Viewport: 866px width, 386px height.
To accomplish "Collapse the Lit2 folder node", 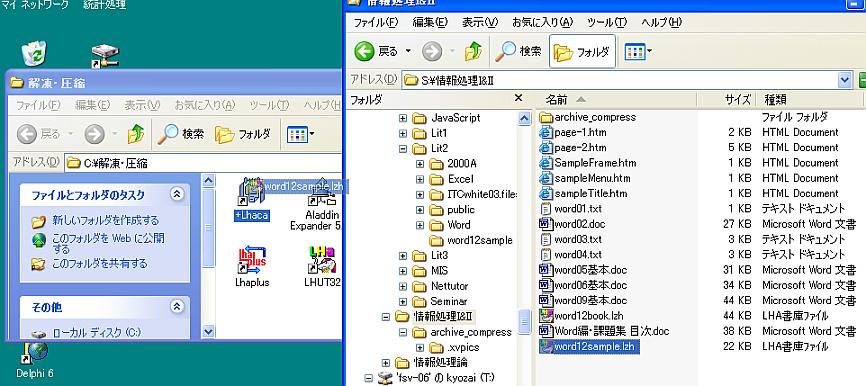I will [x=403, y=149].
